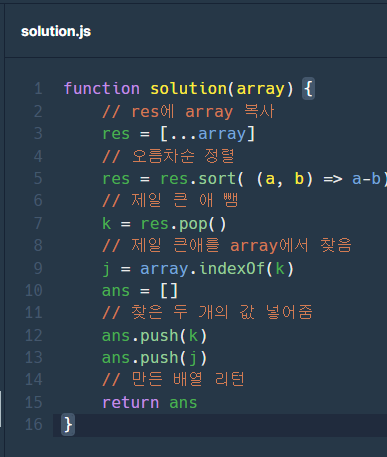Click the 'solution' function name
This screenshot has height=457, width=387.
[188, 89]
